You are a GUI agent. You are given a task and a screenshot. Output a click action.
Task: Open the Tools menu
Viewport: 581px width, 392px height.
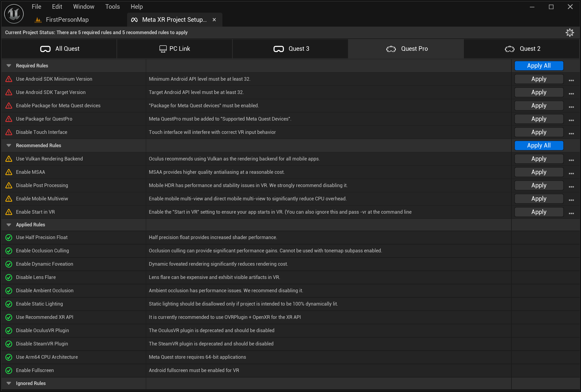(112, 6)
